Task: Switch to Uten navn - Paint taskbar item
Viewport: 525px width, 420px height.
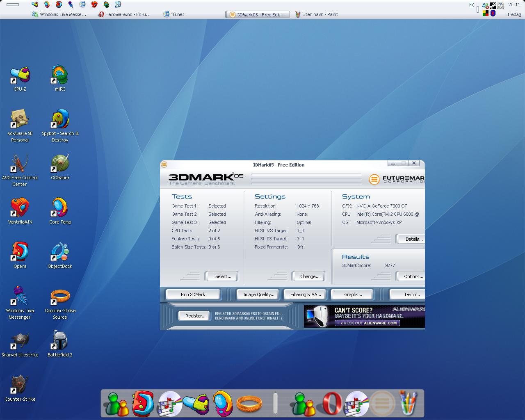Action: pyautogui.click(x=317, y=14)
